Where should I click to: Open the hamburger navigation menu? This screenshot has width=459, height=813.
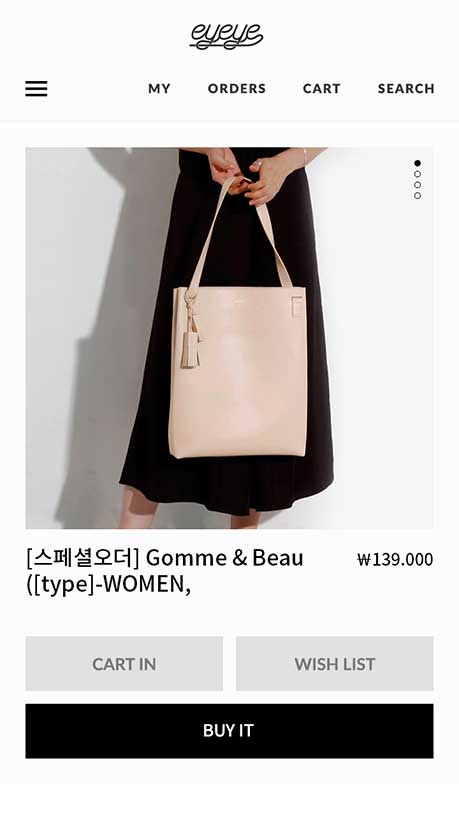(x=36, y=89)
